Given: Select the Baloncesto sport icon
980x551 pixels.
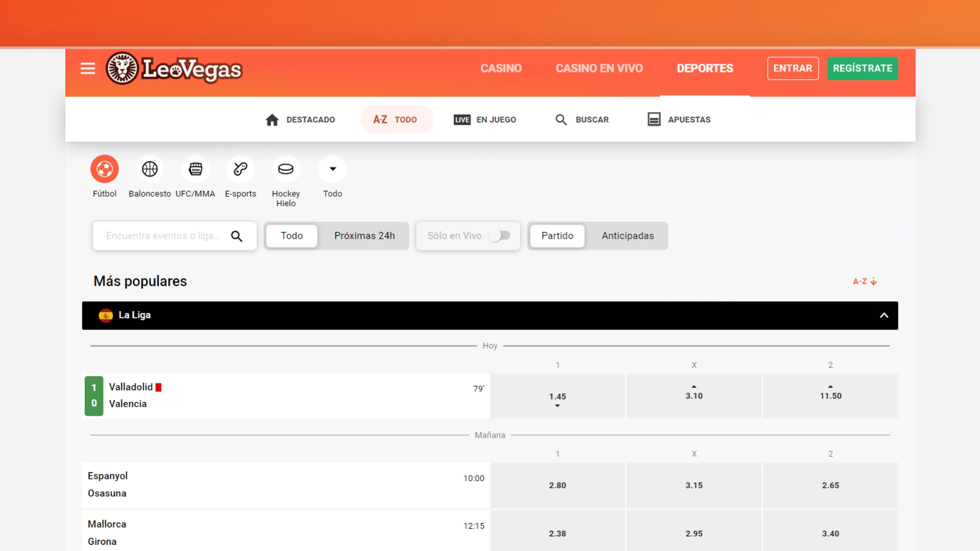Looking at the screenshot, I should (x=150, y=169).
